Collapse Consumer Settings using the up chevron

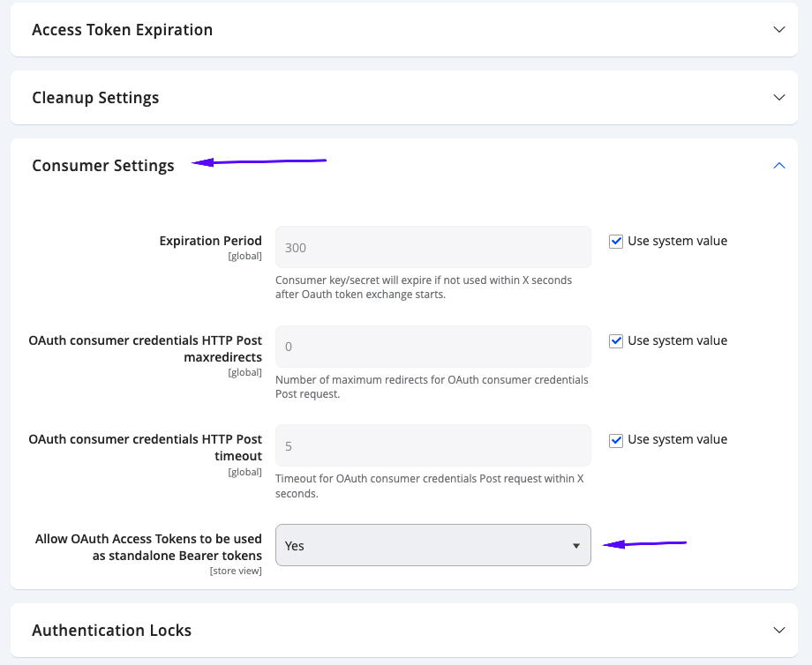click(x=778, y=165)
